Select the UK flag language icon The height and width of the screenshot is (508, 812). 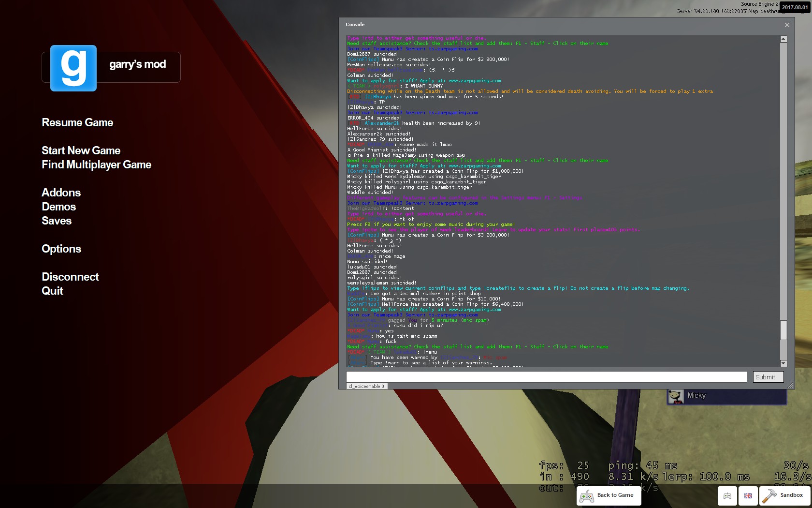[748, 495]
